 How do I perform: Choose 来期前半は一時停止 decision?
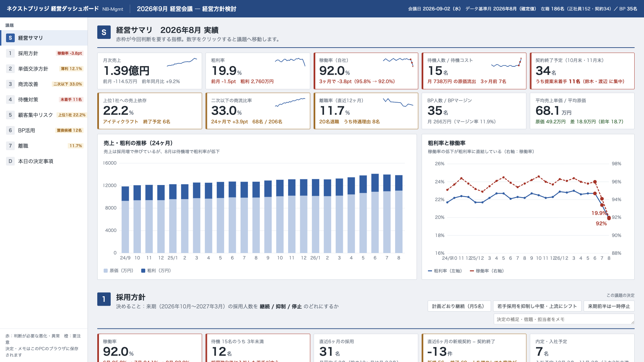pyautogui.click(x=609, y=306)
